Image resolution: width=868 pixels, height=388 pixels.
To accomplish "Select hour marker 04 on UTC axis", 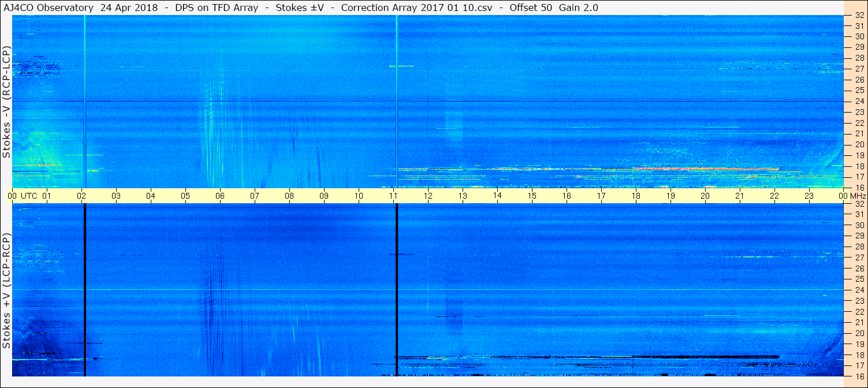I will 151,196.
